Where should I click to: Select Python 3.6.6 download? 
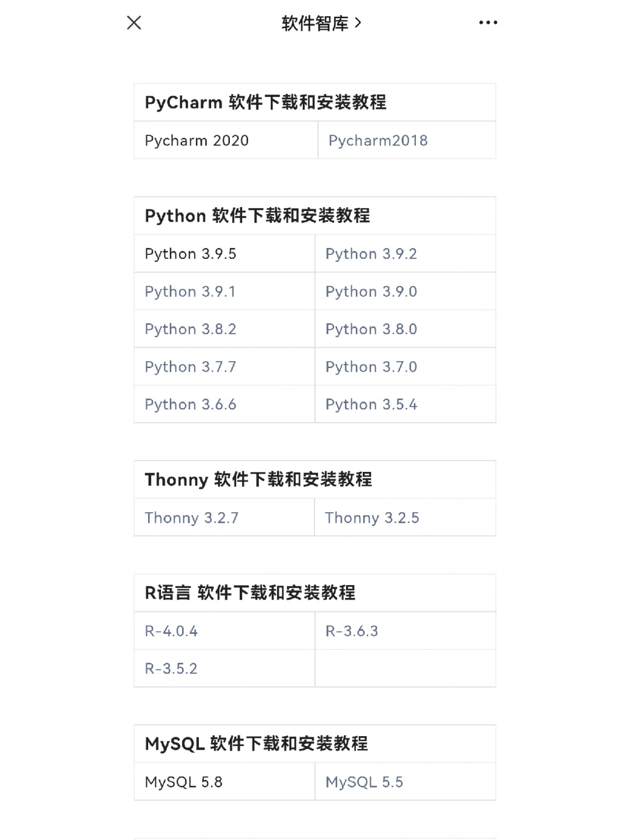191,404
